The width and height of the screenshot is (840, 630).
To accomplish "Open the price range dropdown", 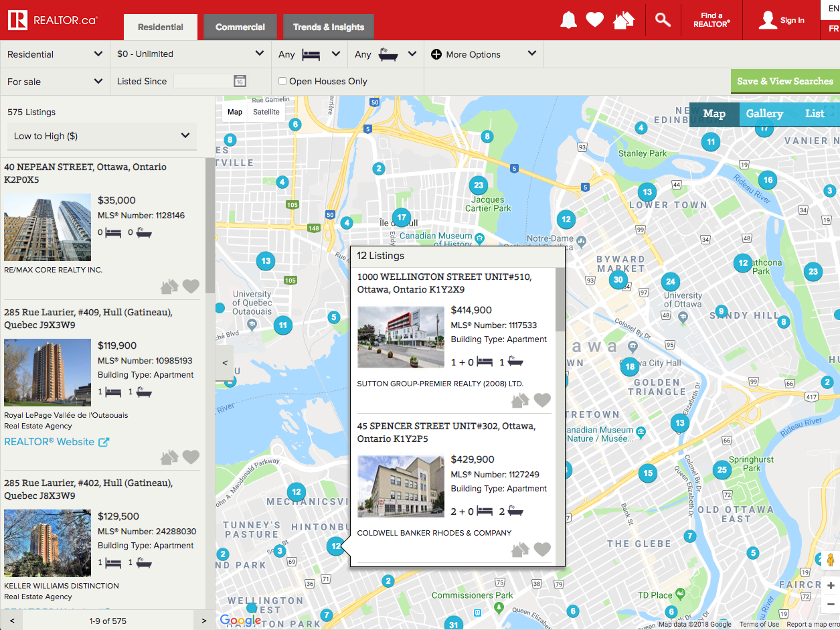I will (x=190, y=54).
